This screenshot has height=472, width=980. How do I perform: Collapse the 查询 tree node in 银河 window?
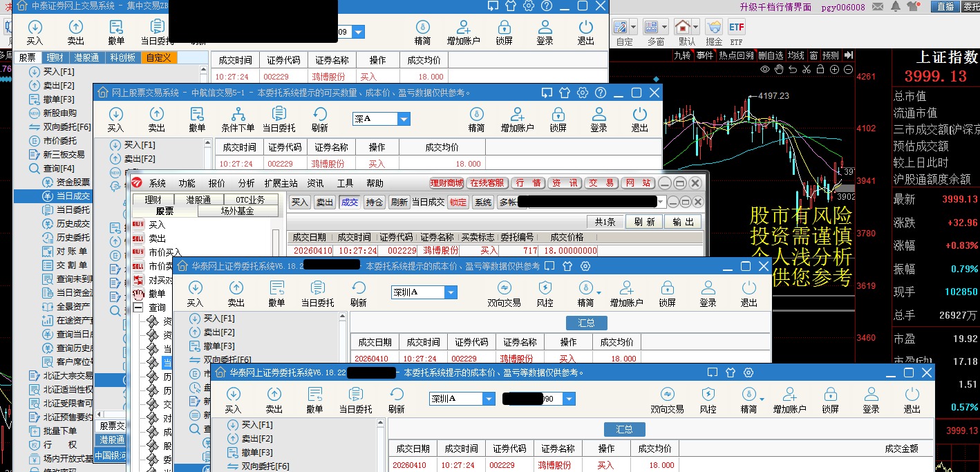[x=138, y=308]
